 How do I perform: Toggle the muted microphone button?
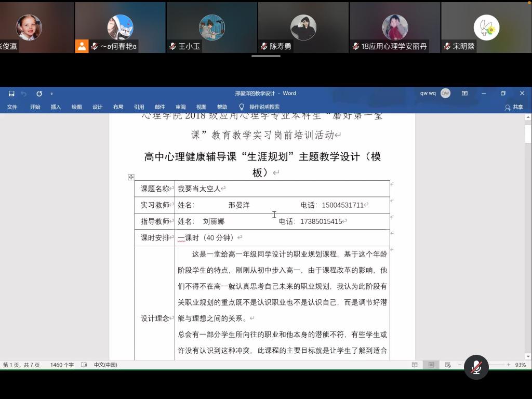(476, 367)
